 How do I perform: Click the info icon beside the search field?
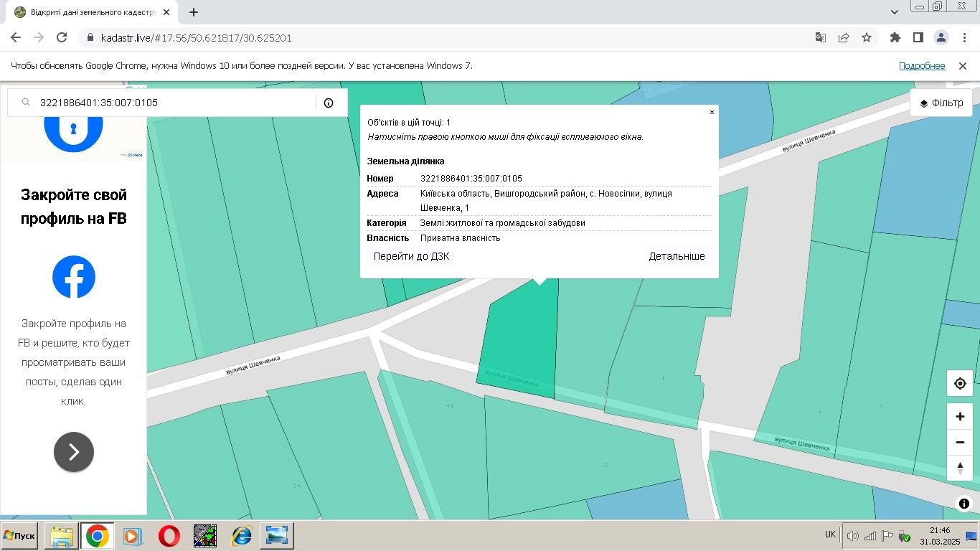(x=329, y=103)
